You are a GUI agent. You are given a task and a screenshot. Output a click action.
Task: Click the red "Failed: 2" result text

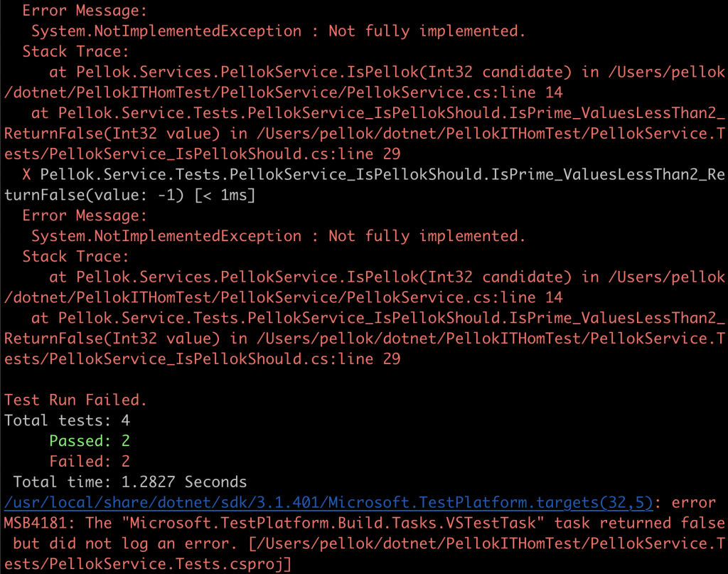[90, 462]
